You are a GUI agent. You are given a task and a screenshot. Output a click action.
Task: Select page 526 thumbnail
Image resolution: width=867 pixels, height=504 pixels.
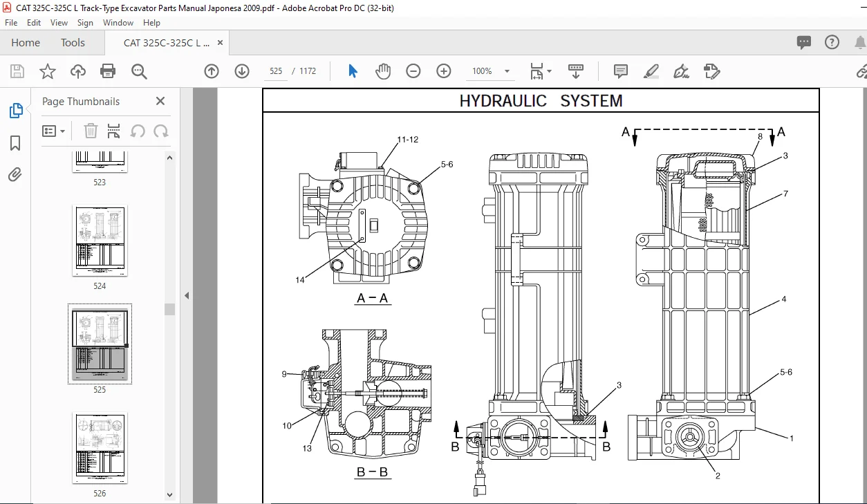100,449
